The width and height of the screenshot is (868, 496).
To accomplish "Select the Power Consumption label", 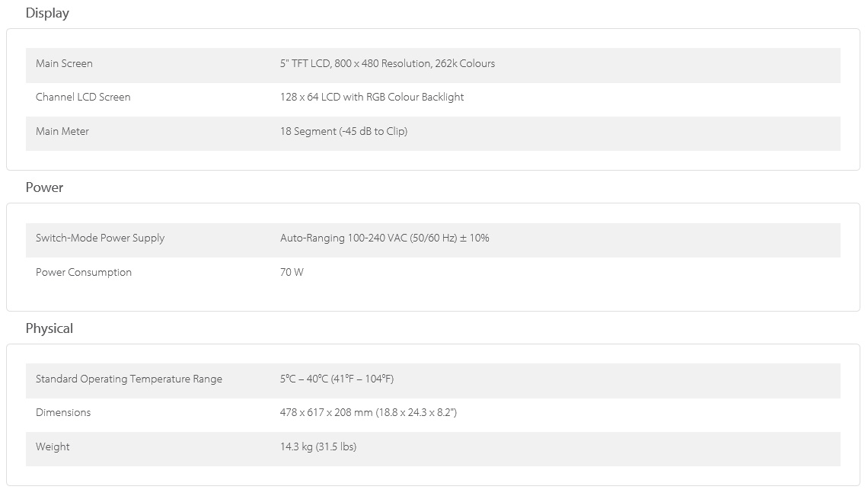I will [x=84, y=273].
